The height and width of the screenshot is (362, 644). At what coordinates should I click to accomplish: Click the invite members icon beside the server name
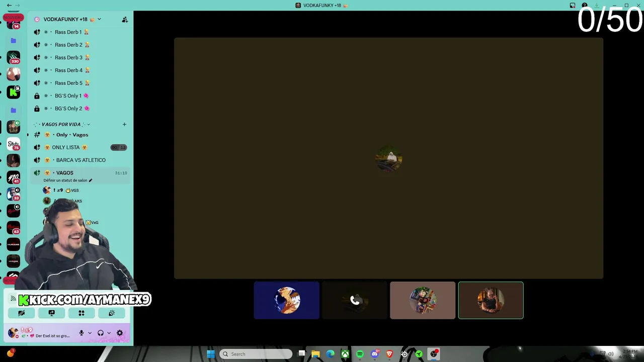[x=125, y=20]
